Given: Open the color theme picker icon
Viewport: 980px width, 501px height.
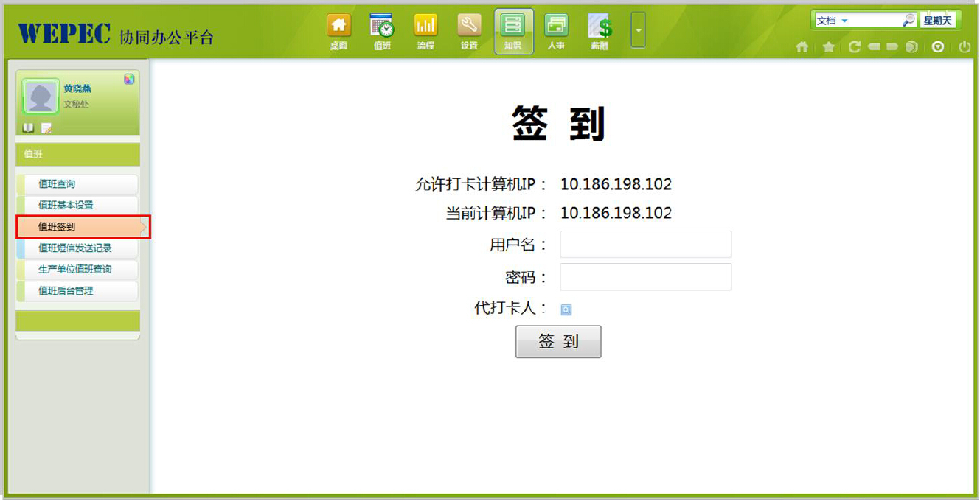Looking at the screenshot, I should coord(129,79).
